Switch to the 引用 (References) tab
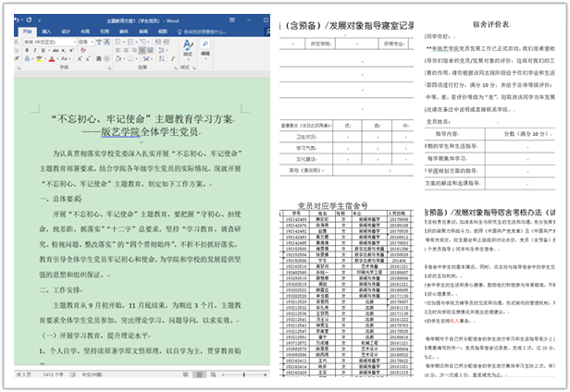 [105, 31]
